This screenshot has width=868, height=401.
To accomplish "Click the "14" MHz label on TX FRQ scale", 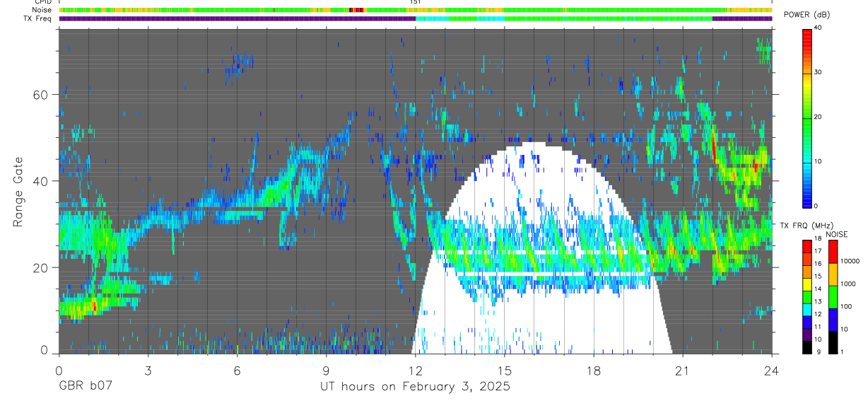I will pos(819,289).
